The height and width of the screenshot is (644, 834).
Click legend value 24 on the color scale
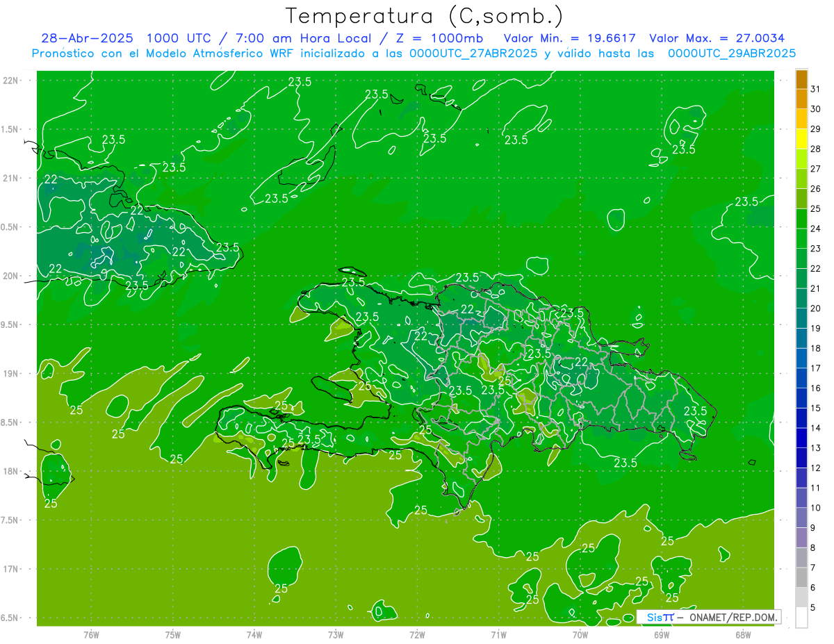pyautogui.click(x=816, y=229)
